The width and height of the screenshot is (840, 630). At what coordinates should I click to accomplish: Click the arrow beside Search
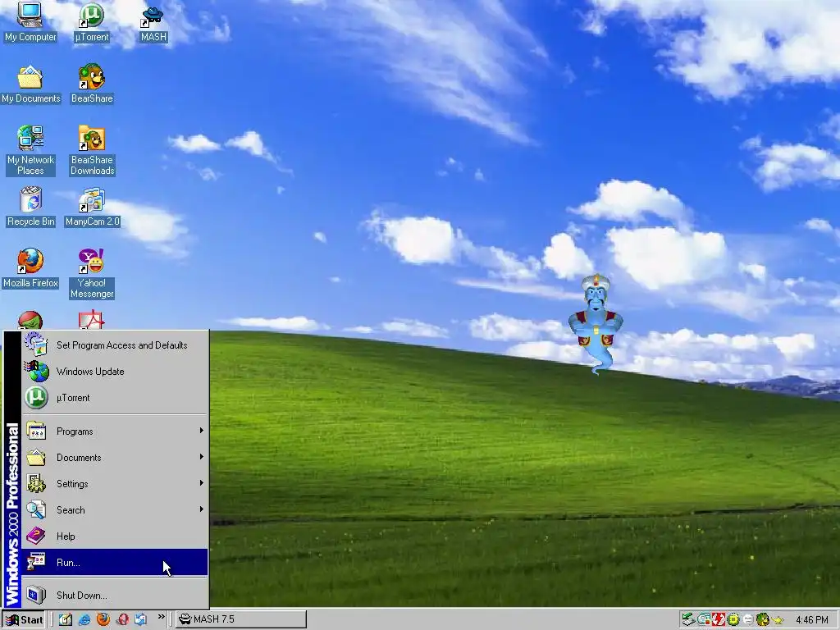tap(202, 509)
